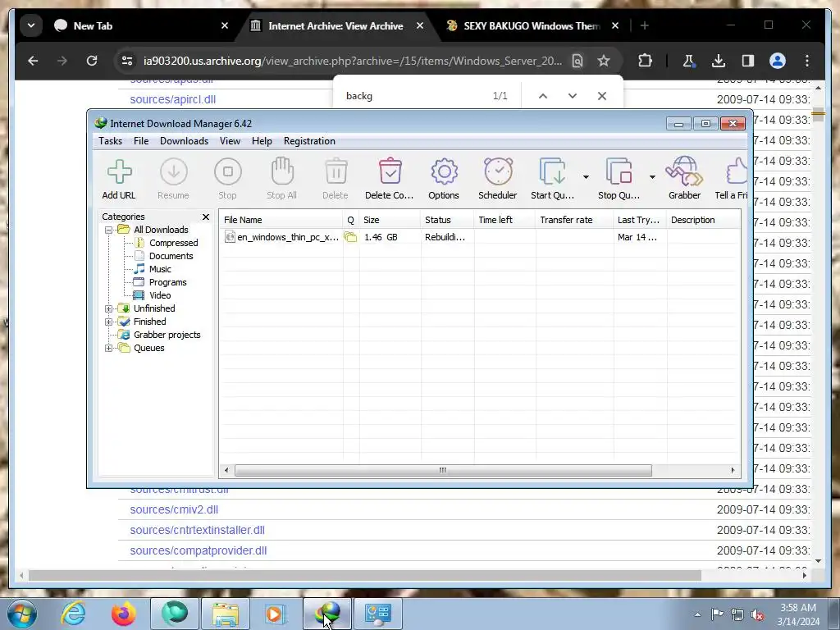This screenshot has height=630, width=840.
Task: Select the Video category
Action: [x=160, y=295]
